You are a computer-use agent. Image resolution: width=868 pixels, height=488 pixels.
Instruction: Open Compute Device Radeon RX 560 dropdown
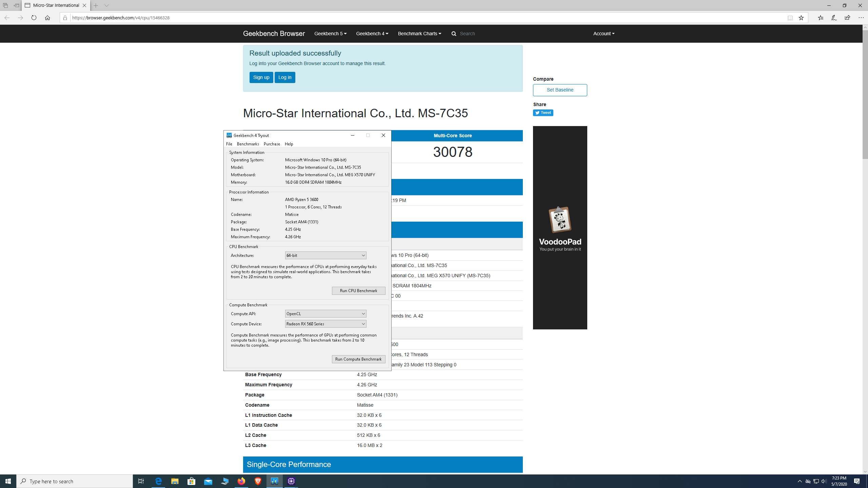click(325, 324)
